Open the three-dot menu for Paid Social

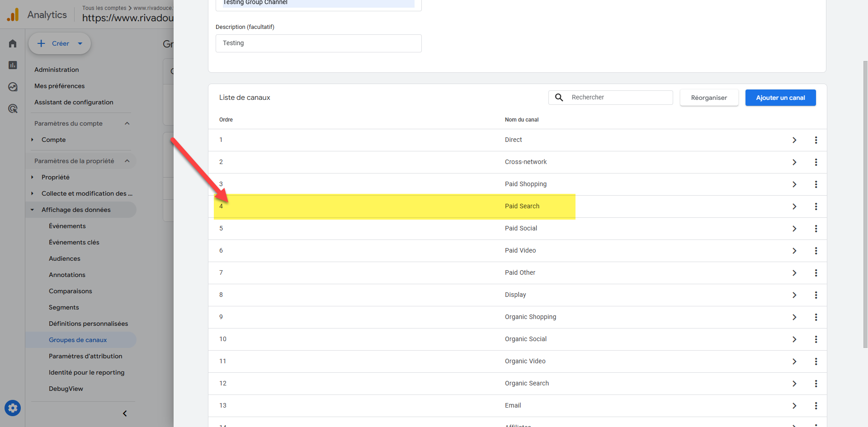click(x=816, y=229)
